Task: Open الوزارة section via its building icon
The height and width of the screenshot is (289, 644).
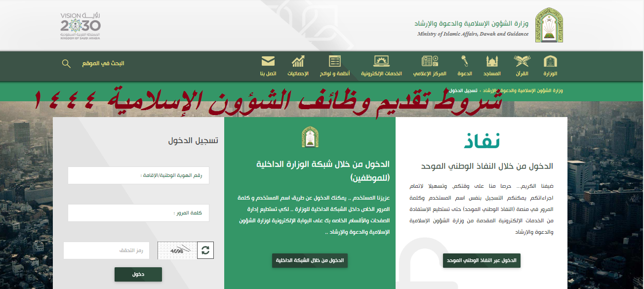Action: [550, 61]
